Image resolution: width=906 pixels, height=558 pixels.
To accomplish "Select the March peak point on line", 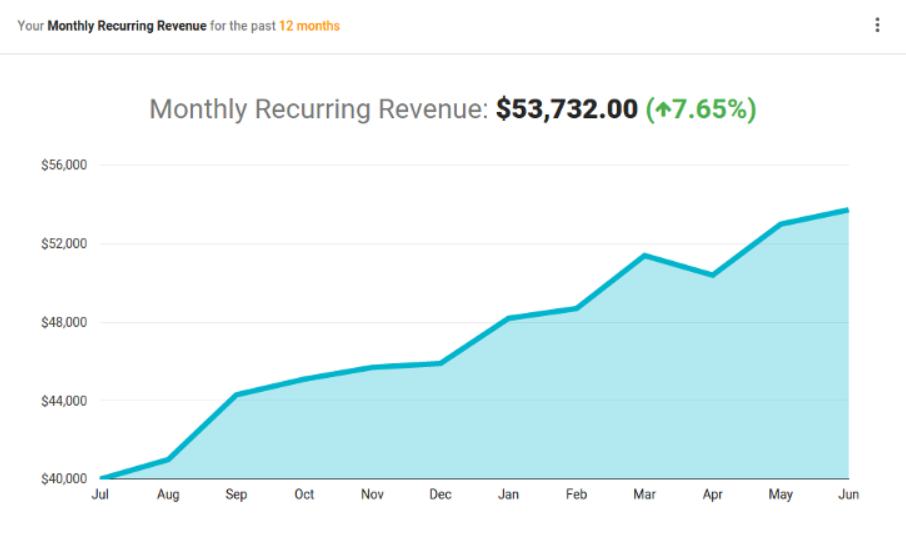I will (x=645, y=256).
